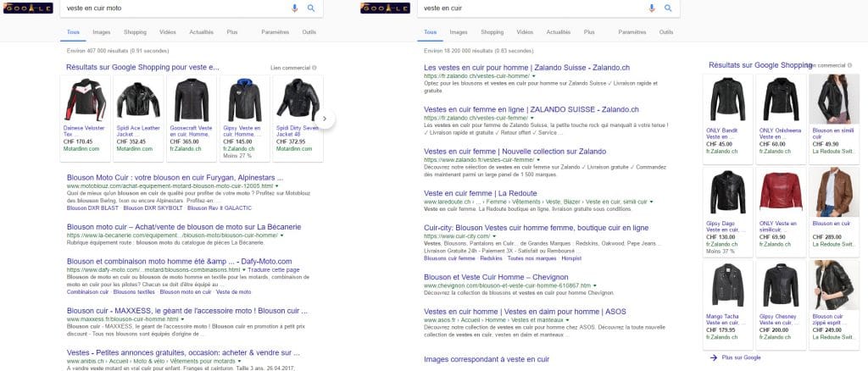This screenshot has width=868, height=371.
Task: Click the Google logo on the right page
Action: (x=386, y=8)
